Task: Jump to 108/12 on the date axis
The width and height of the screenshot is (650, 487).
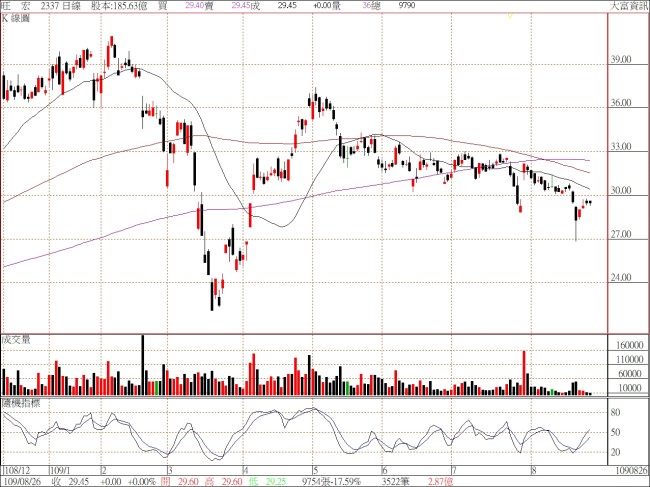Action: [x=15, y=467]
